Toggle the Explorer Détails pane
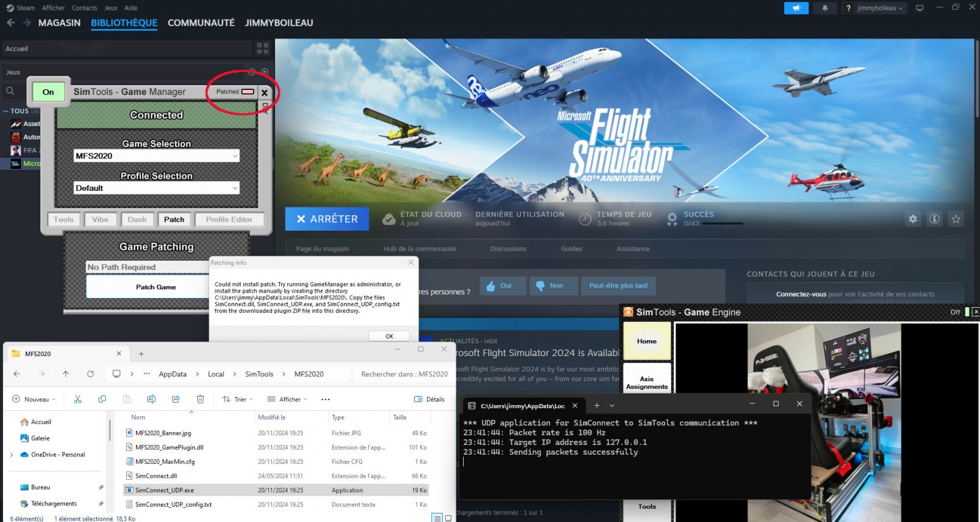The image size is (980, 522). 429,399
